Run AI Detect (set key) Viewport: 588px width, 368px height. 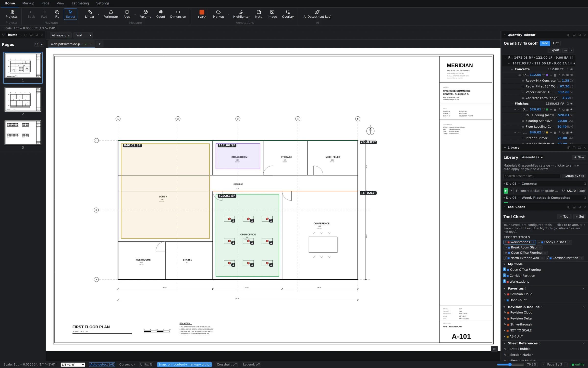point(317,14)
